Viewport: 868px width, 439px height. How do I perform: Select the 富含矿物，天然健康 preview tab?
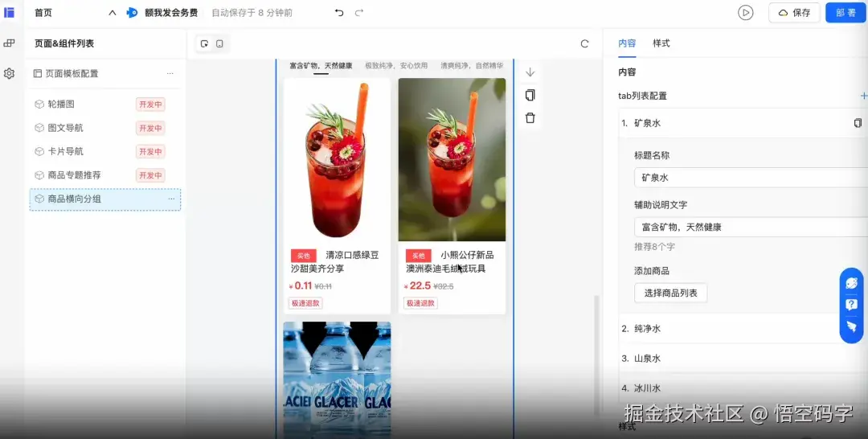pos(321,66)
